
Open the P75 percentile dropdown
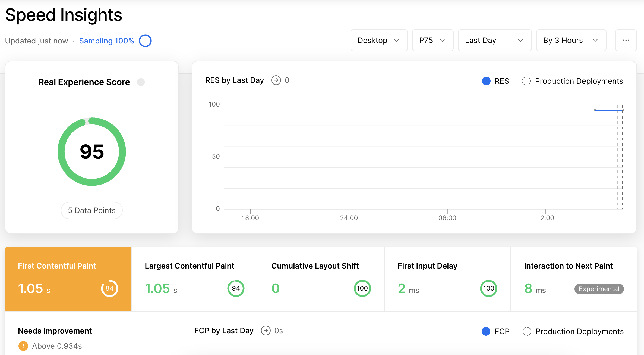pyautogui.click(x=433, y=40)
